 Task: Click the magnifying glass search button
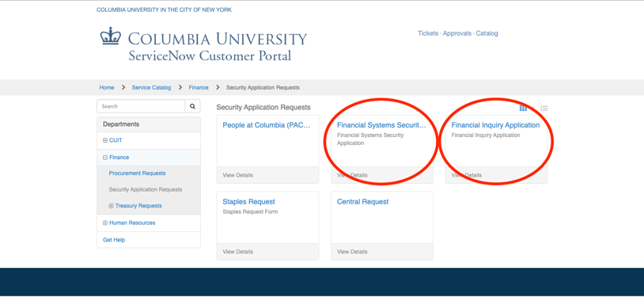(x=192, y=106)
